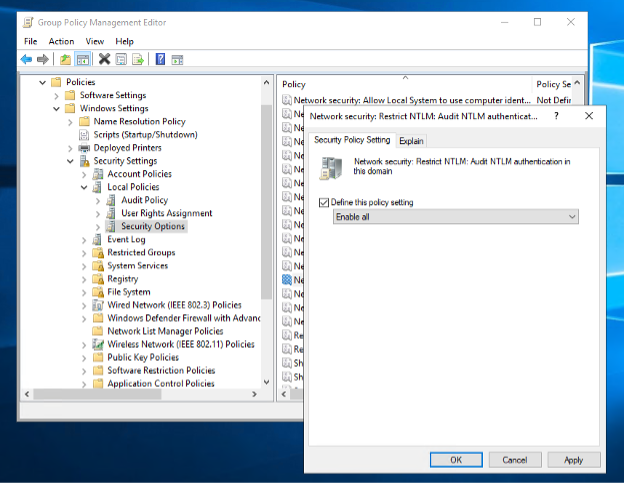The height and width of the screenshot is (484, 624).
Task: Click the Cancel button in dialog
Action: [x=514, y=460]
